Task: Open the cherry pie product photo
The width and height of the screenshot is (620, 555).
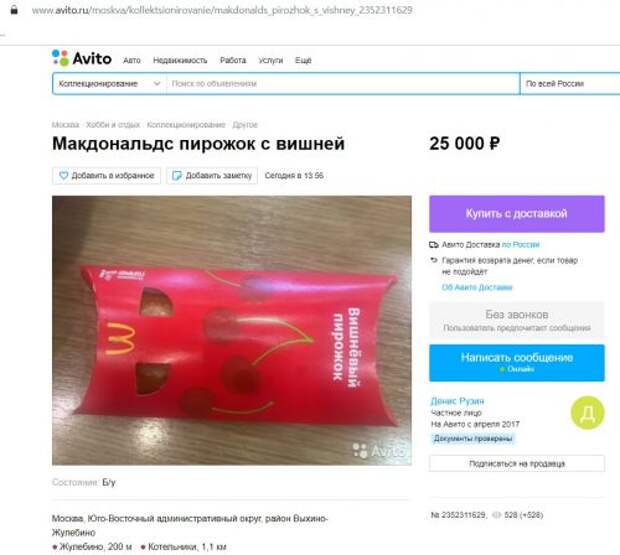Action: point(232,330)
